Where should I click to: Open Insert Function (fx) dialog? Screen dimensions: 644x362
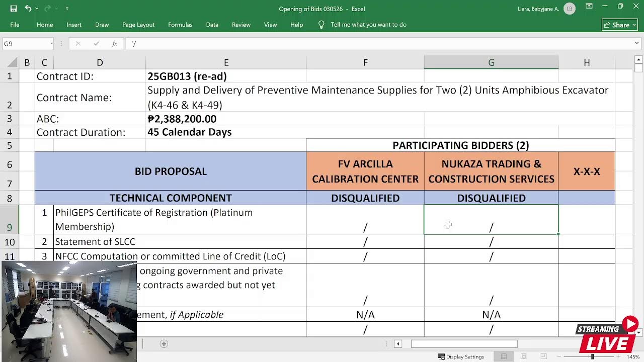pos(115,44)
